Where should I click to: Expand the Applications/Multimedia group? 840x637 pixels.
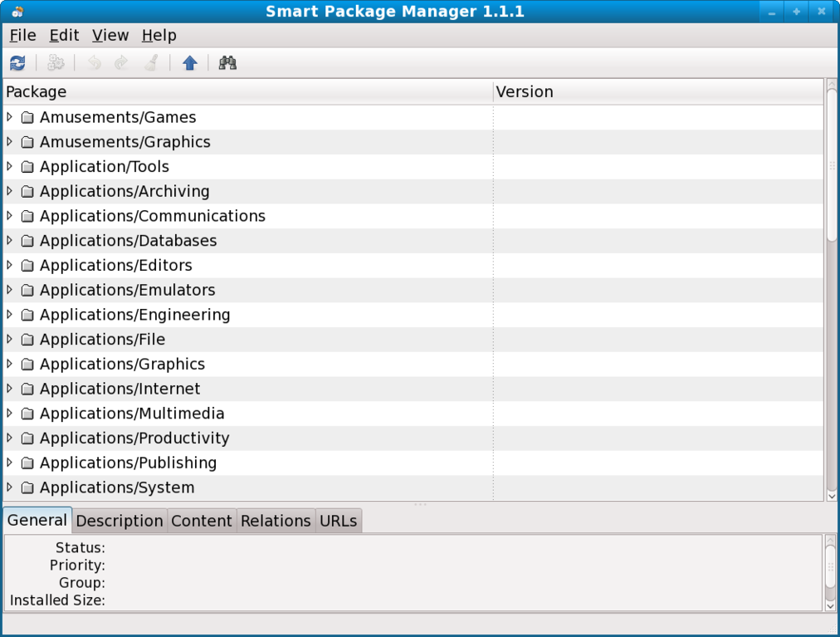[10, 414]
